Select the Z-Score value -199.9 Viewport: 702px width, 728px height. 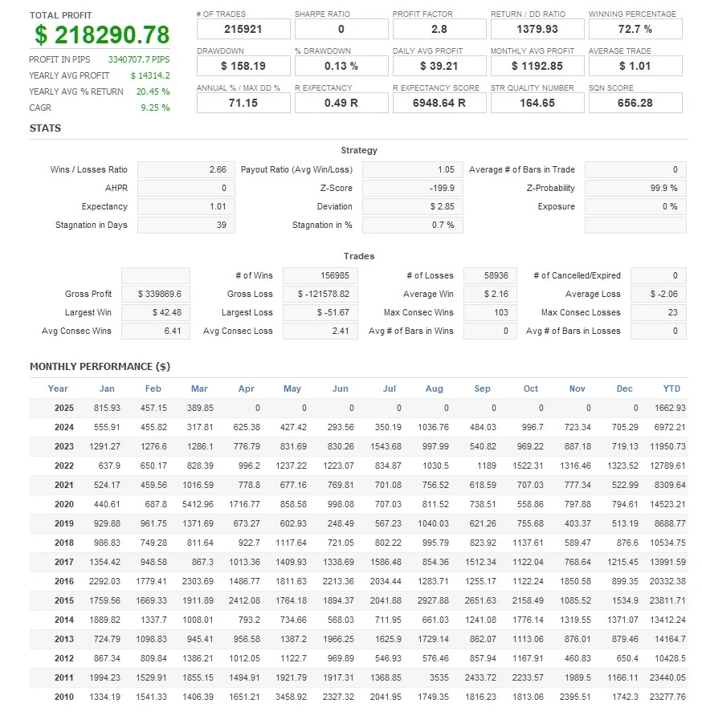pyautogui.click(x=410, y=188)
